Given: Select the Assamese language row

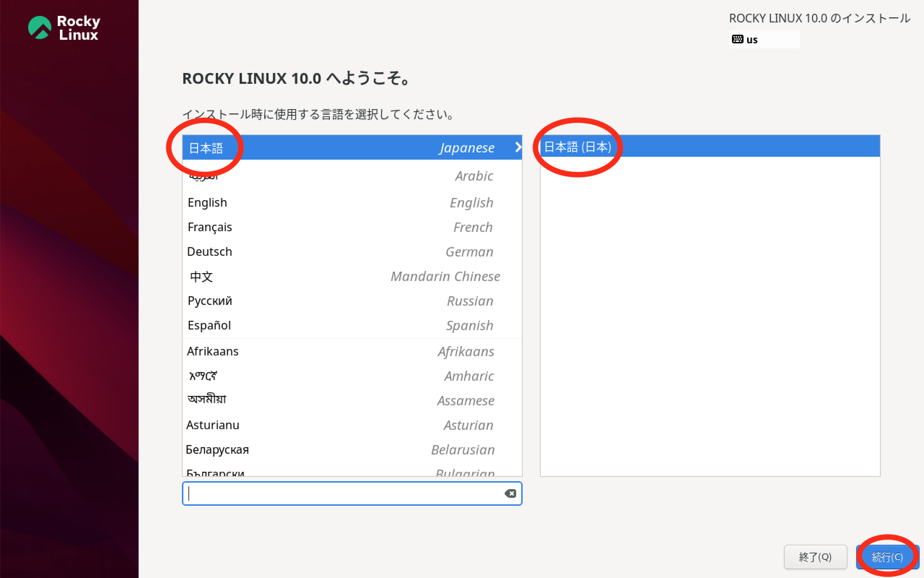Looking at the screenshot, I should [x=352, y=400].
